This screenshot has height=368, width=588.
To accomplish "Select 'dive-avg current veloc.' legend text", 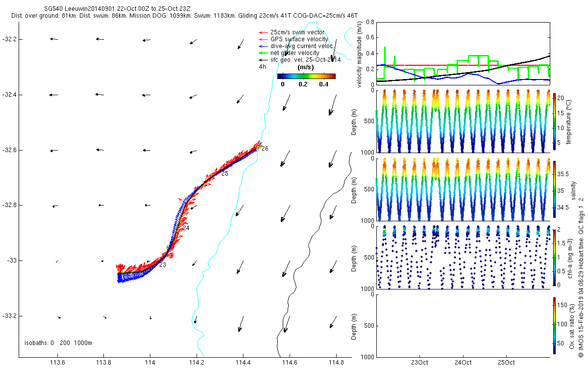I will pos(302,46).
